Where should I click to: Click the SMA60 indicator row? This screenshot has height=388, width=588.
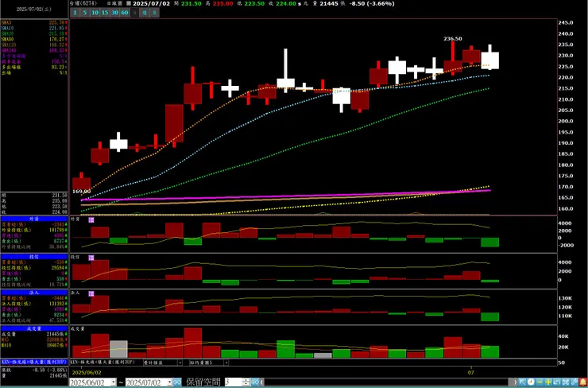pyautogui.click(x=34, y=39)
